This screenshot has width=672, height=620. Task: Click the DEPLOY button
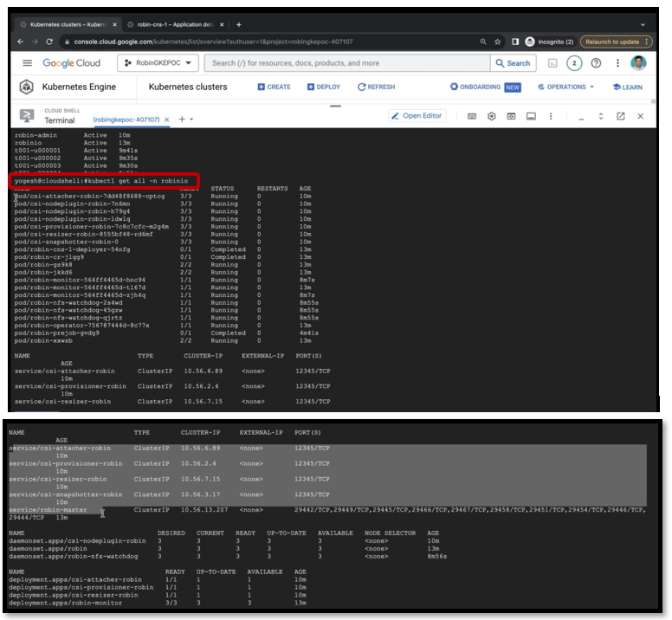pos(324,87)
